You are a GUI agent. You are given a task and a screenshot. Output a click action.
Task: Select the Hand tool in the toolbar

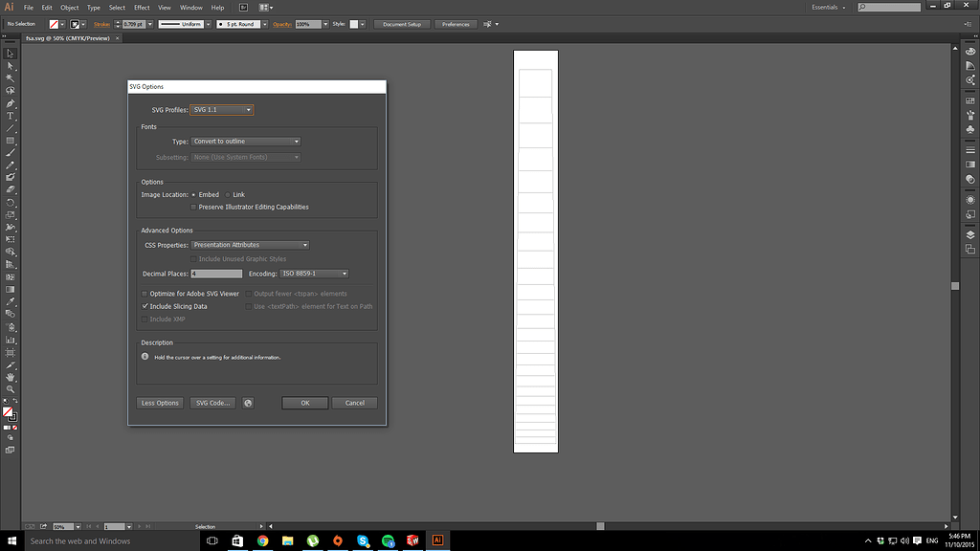[x=10, y=377]
